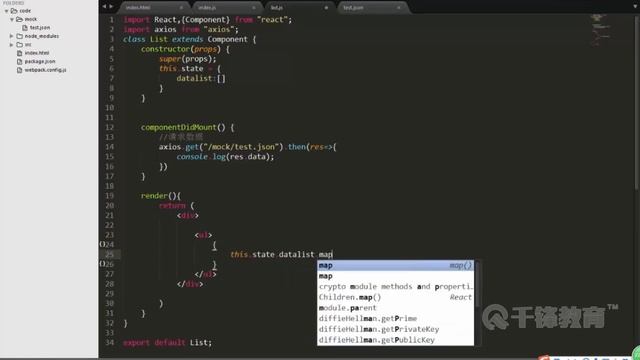
Task: Place cursor on datalist:[] text
Action: [201, 78]
